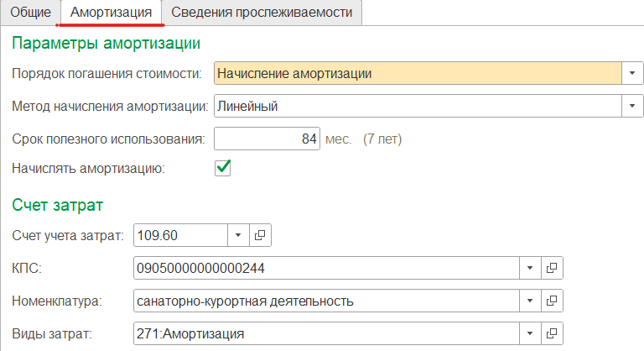The image size is (644, 351).
Task: Click the санаторно-курортная деятельность field
Action: [x=326, y=301]
